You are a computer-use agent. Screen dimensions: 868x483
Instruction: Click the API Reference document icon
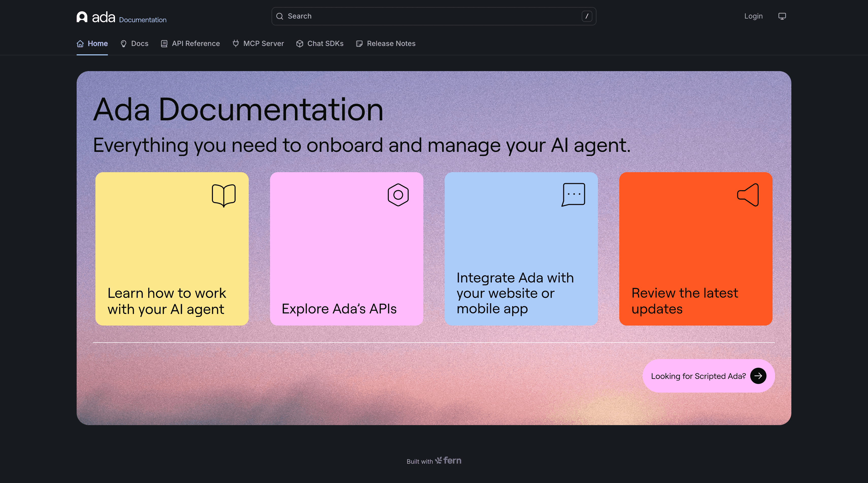(x=164, y=43)
